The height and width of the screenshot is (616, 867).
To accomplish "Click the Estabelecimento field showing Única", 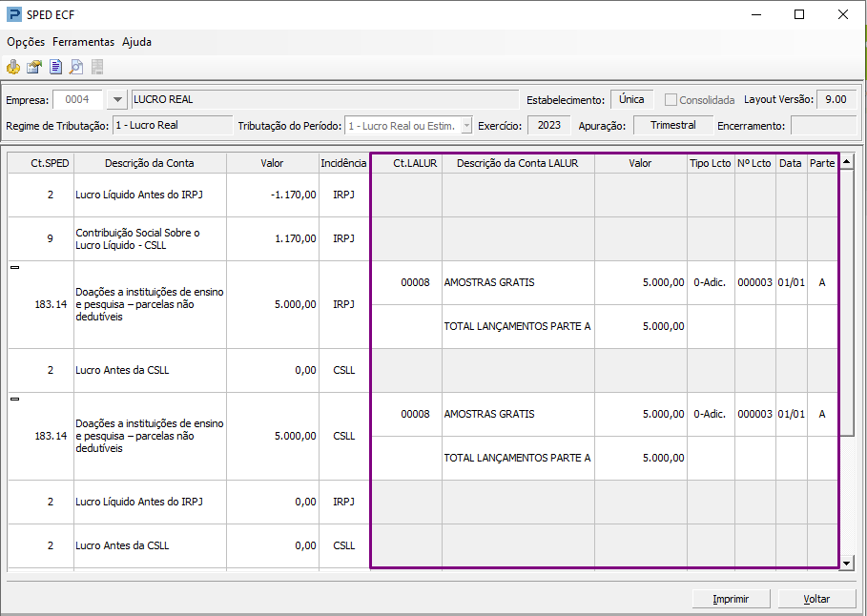I will click(631, 99).
